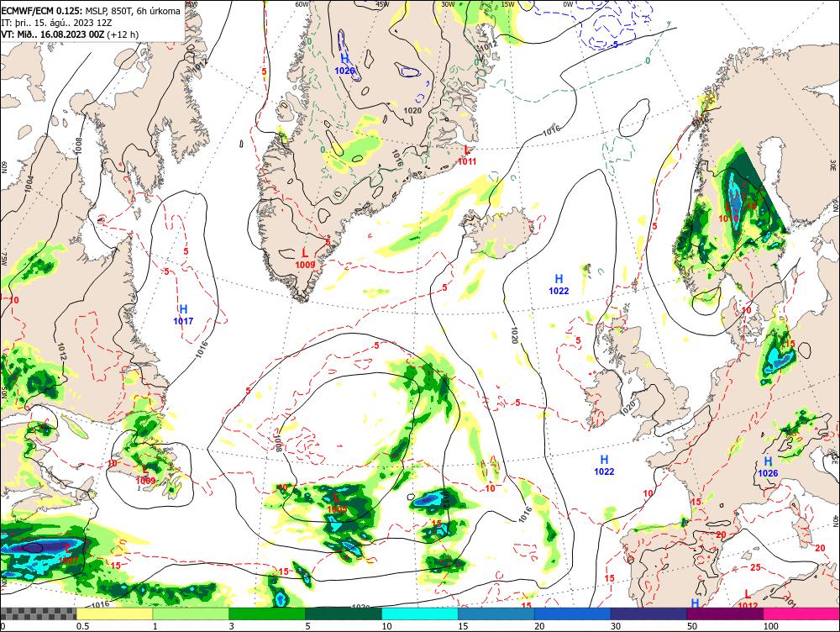Click the royal blue 20–30 mm legend swatch
The width and height of the screenshot is (840, 632).
(x=573, y=614)
